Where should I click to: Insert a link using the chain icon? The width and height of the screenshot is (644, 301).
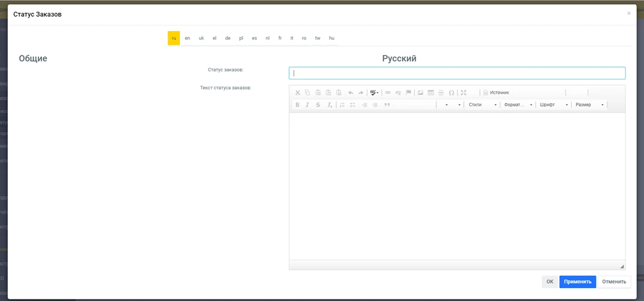388,92
